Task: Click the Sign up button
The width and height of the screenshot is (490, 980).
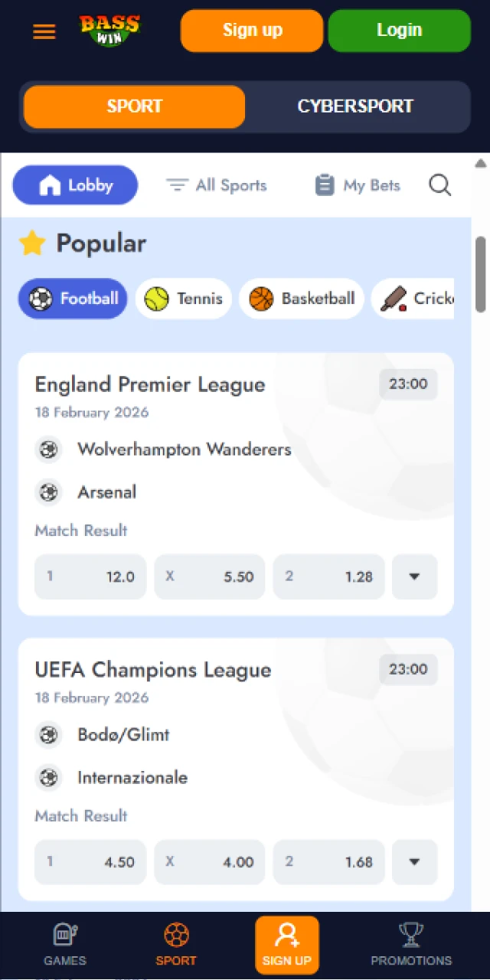Action: 252,31
